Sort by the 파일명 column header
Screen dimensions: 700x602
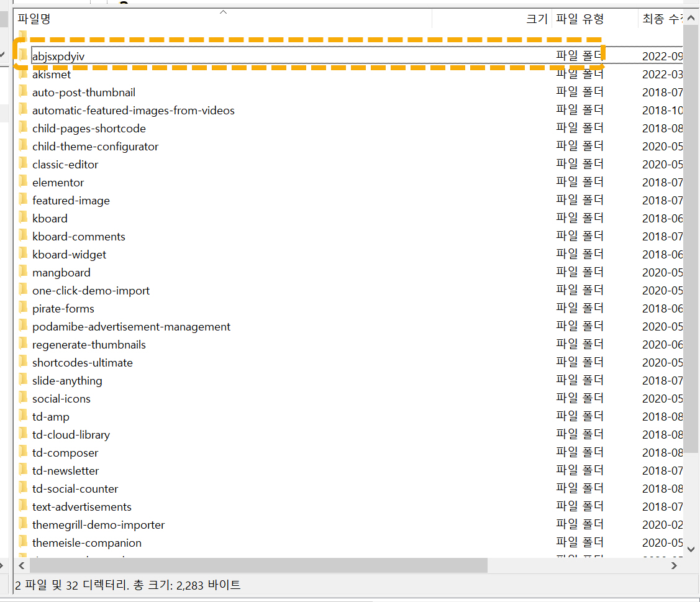click(223, 19)
